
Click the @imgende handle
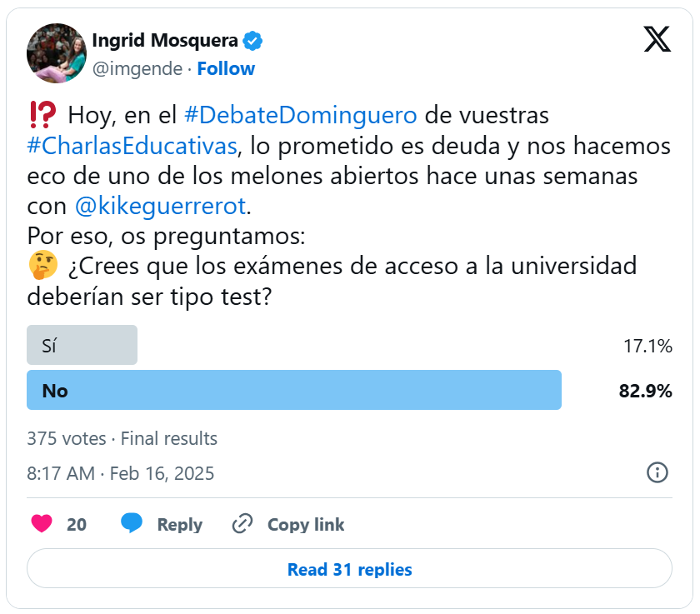[x=137, y=68]
